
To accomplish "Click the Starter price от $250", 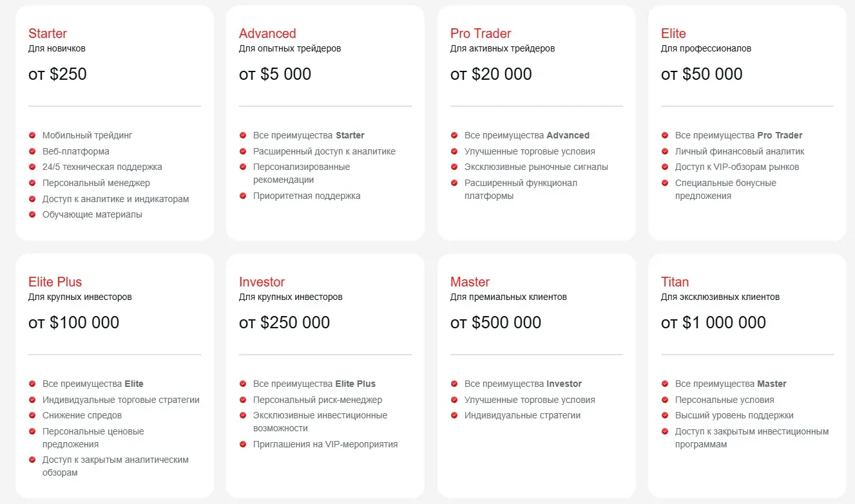I will pos(57,74).
